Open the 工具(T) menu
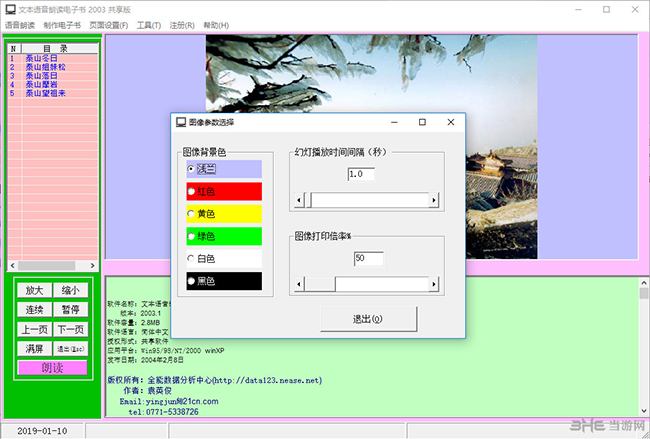 pos(149,25)
